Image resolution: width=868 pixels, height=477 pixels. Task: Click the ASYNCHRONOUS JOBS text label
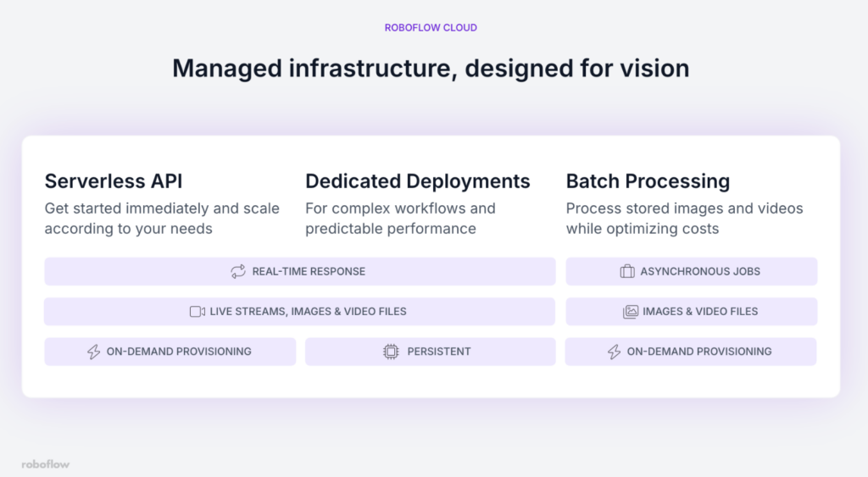(700, 271)
